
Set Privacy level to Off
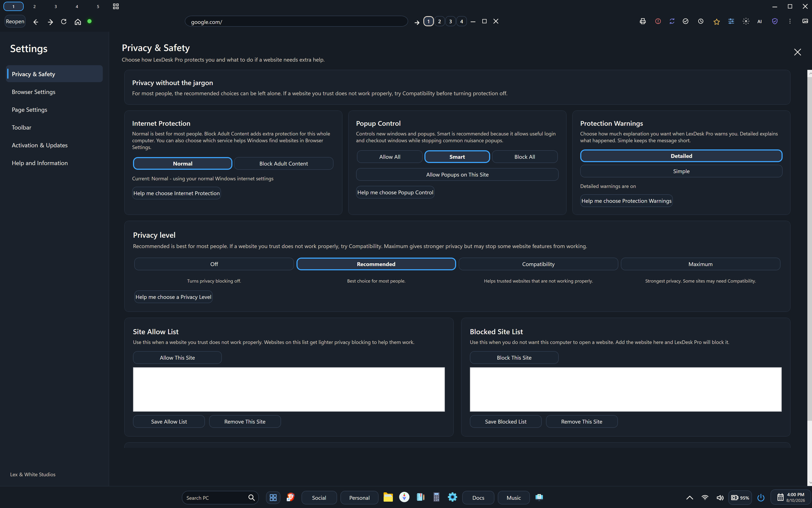(x=214, y=264)
